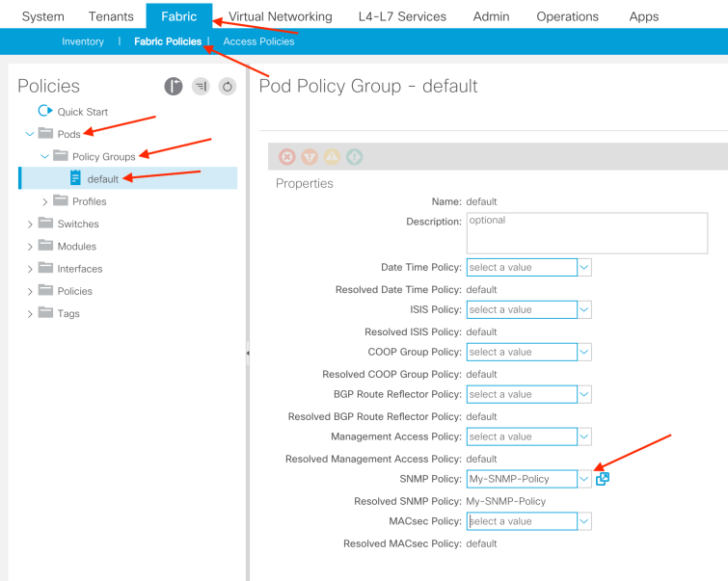Click into the Description text field

(x=586, y=233)
